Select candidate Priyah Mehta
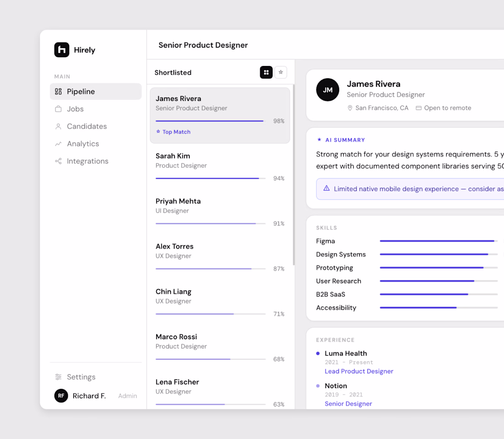The height and width of the screenshot is (439, 504). pyautogui.click(x=220, y=213)
